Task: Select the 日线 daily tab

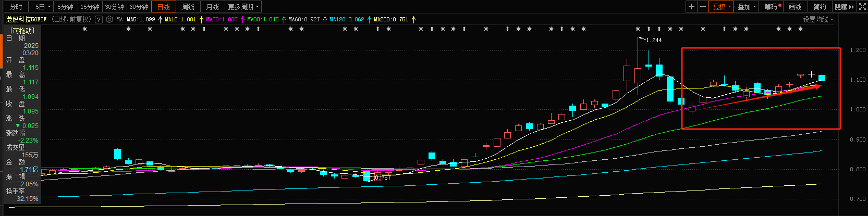Action: (x=164, y=7)
